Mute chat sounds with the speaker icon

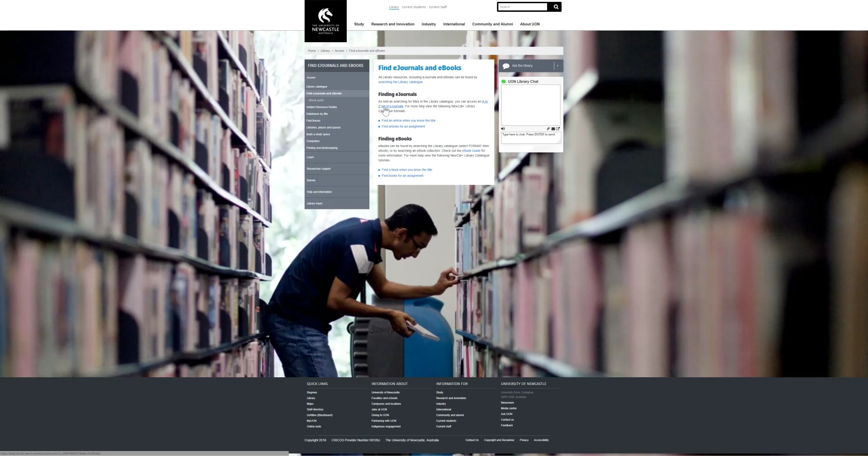click(x=503, y=128)
